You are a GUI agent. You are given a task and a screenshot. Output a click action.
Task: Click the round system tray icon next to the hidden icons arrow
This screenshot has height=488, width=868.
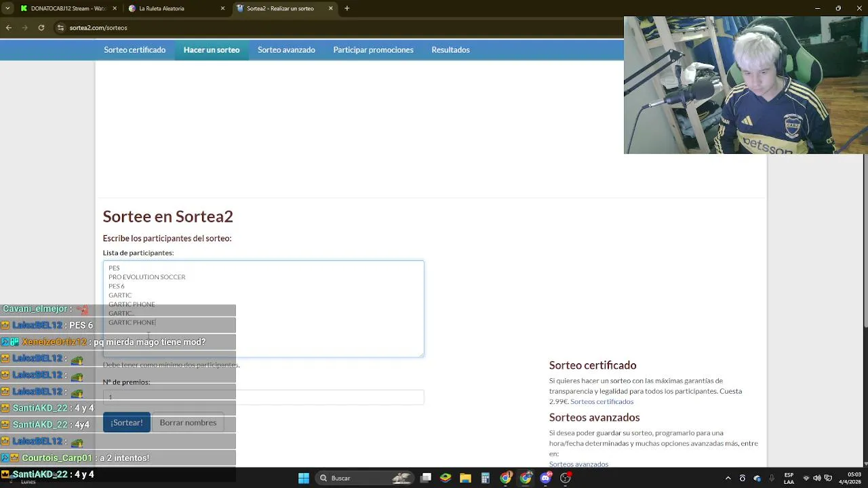tap(743, 478)
